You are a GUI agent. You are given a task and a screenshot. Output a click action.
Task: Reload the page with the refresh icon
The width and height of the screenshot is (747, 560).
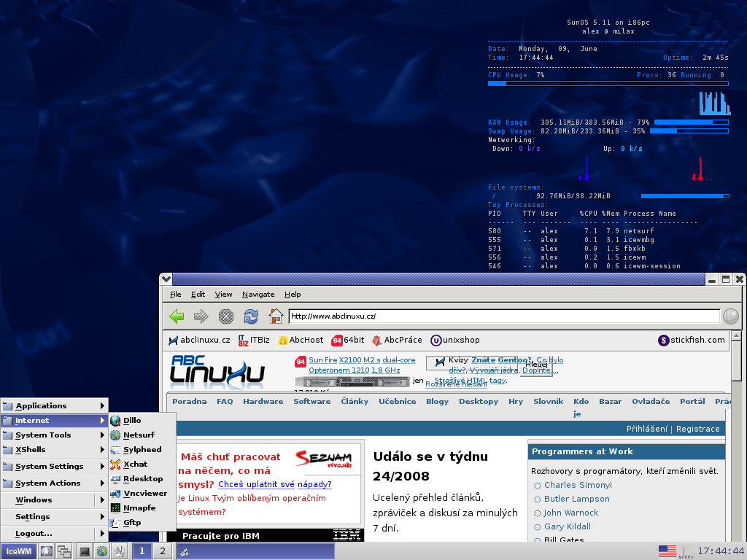251,316
